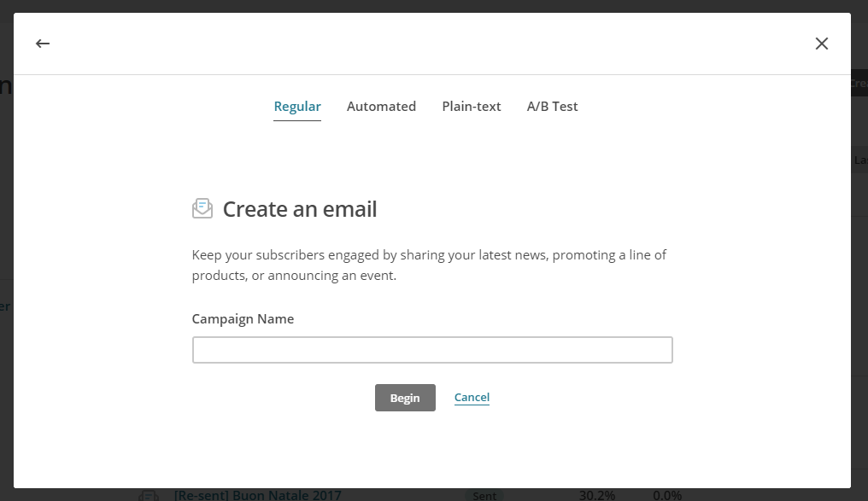The height and width of the screenshot is (501, 868).
Task: Click the Campaign Name label
Action: tap(243, 318)
